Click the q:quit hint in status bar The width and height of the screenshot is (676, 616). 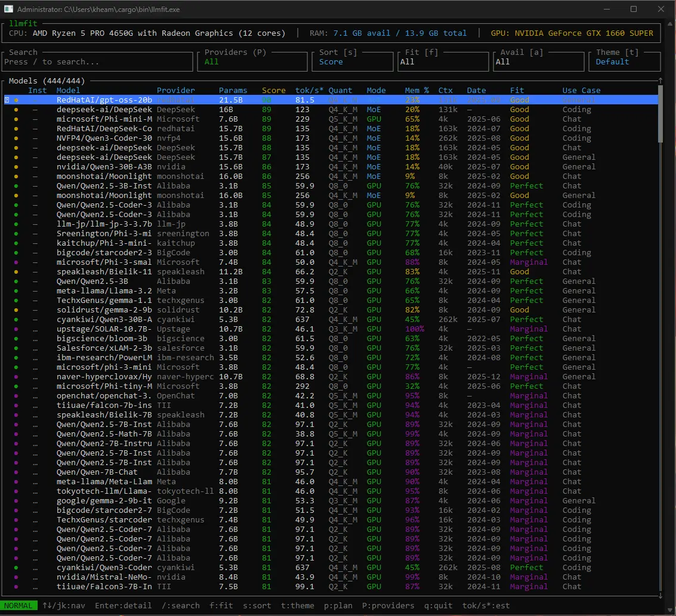(438, 606)
